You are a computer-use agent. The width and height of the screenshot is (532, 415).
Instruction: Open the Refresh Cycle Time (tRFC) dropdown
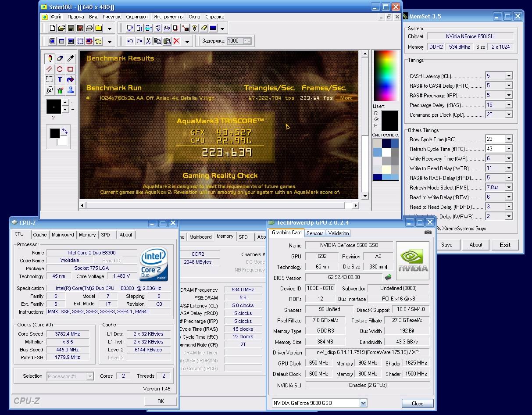pyautogui.click(x=509, y=149)
